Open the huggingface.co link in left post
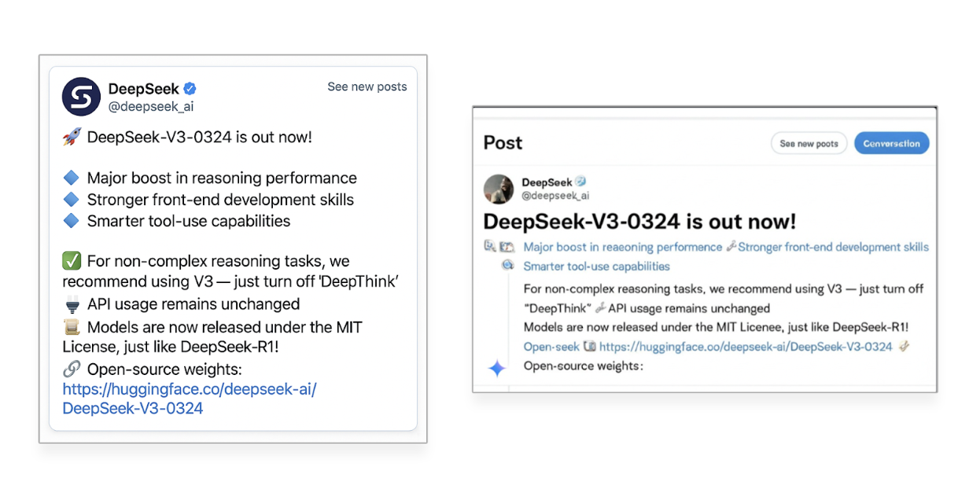The height and width of the screenshot is (489, 980). (x=189, y=398)
